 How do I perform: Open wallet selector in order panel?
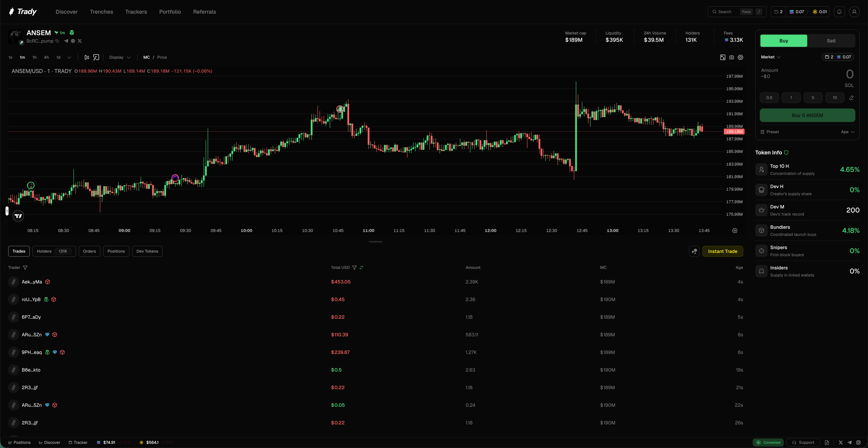837,57
